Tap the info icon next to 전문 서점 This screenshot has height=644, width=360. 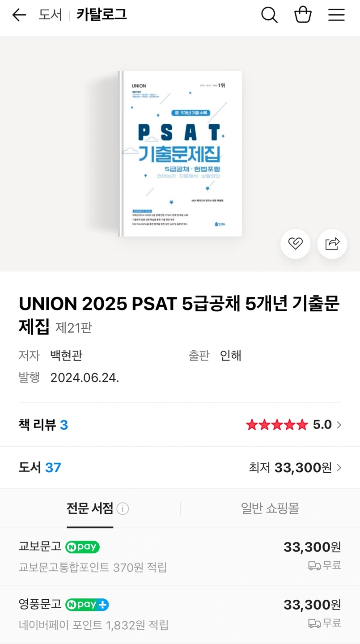point(122,508)
